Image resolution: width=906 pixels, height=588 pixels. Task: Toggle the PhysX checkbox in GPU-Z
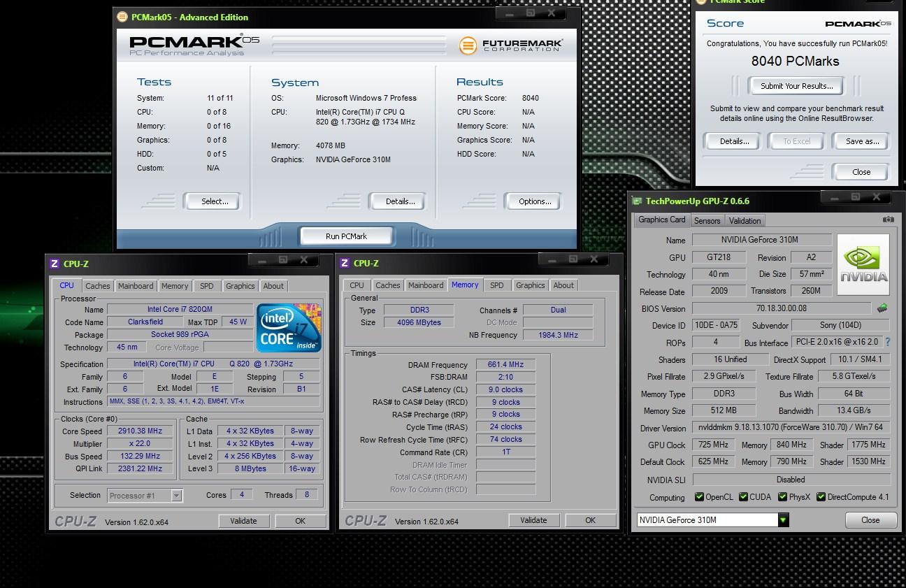click(782, 497)
